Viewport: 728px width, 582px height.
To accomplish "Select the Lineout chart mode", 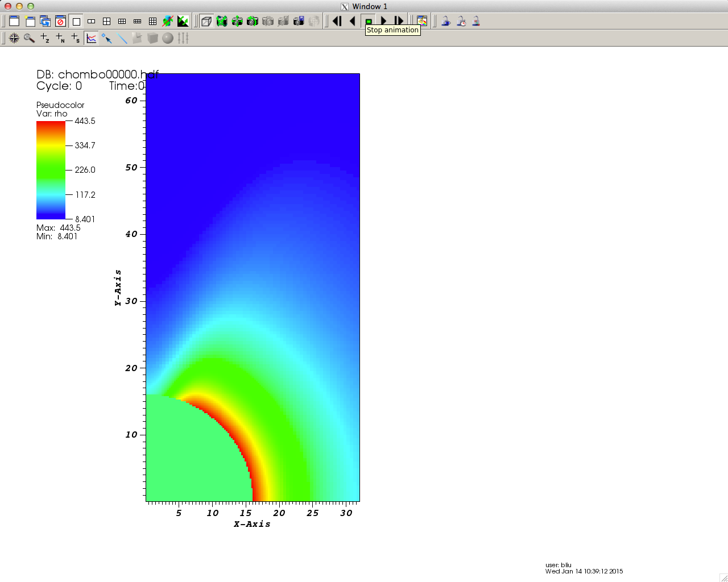I will point(91,38).
